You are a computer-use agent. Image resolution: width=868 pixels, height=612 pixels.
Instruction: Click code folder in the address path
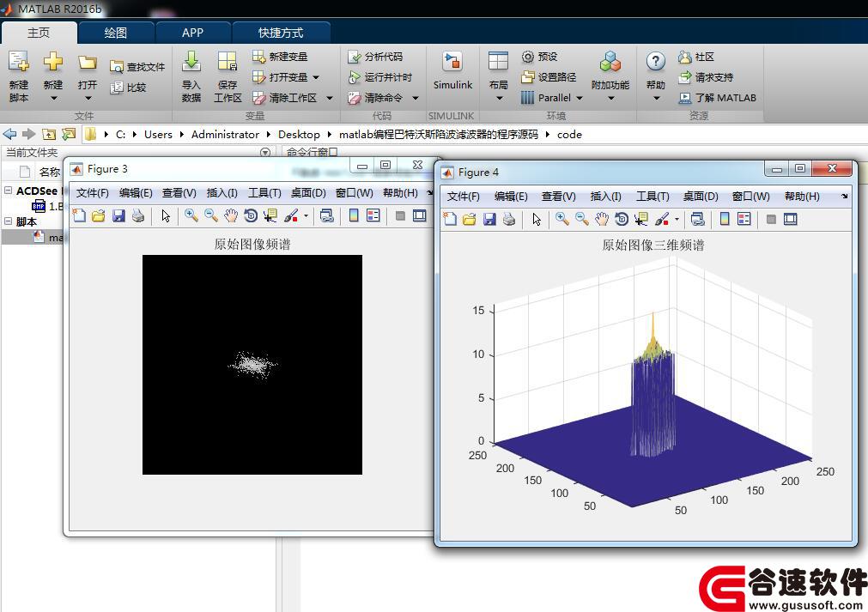[x=569, y=135]
